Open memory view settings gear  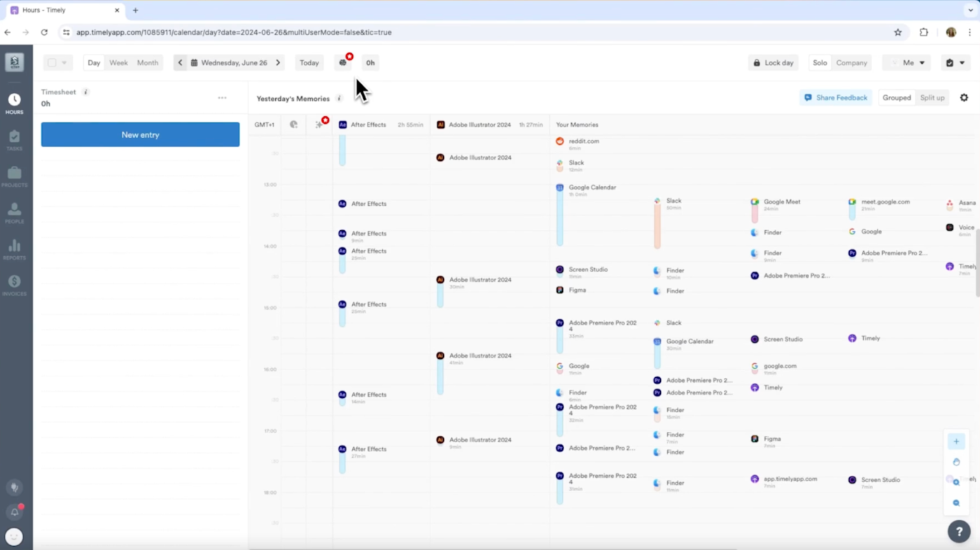click(964, 98)
